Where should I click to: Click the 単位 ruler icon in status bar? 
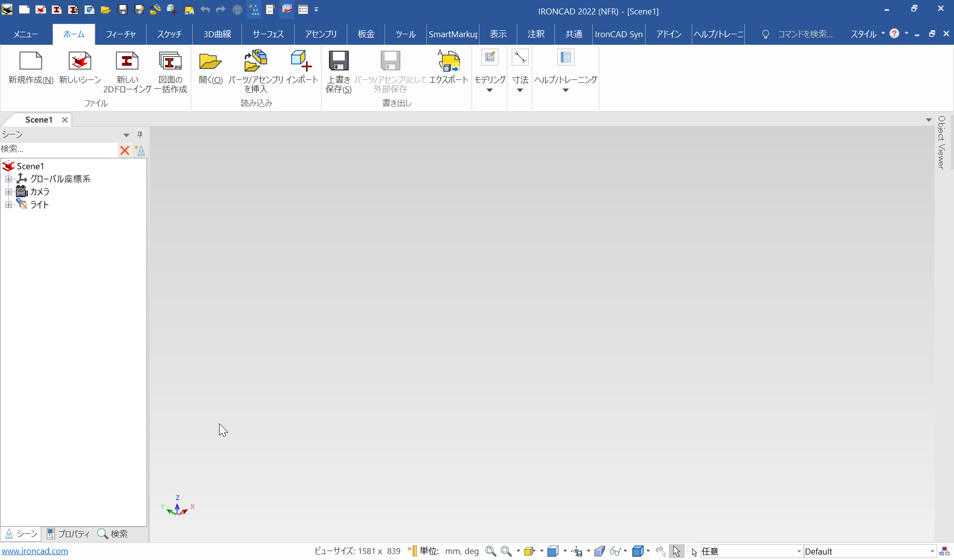pyautogui.click(x=412, y=551)
